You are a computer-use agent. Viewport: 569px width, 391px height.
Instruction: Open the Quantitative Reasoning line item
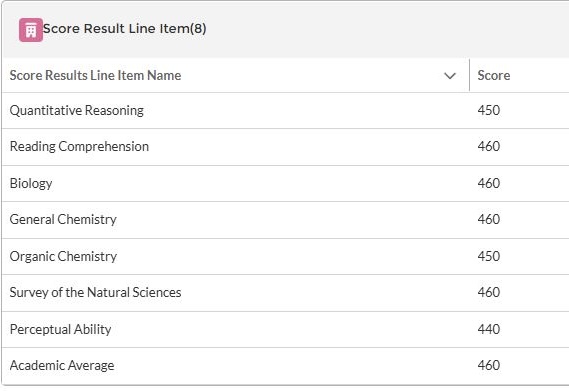tap(77, 110)
